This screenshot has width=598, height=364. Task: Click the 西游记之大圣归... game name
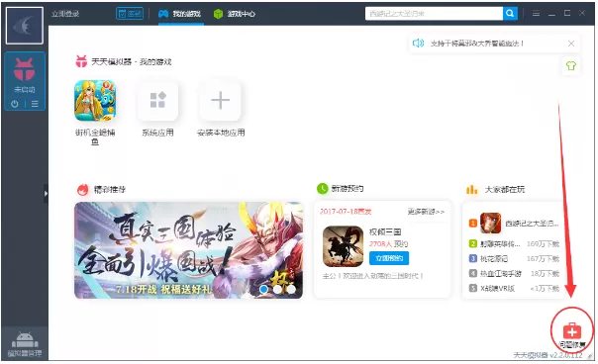click(x=532, y=224)
